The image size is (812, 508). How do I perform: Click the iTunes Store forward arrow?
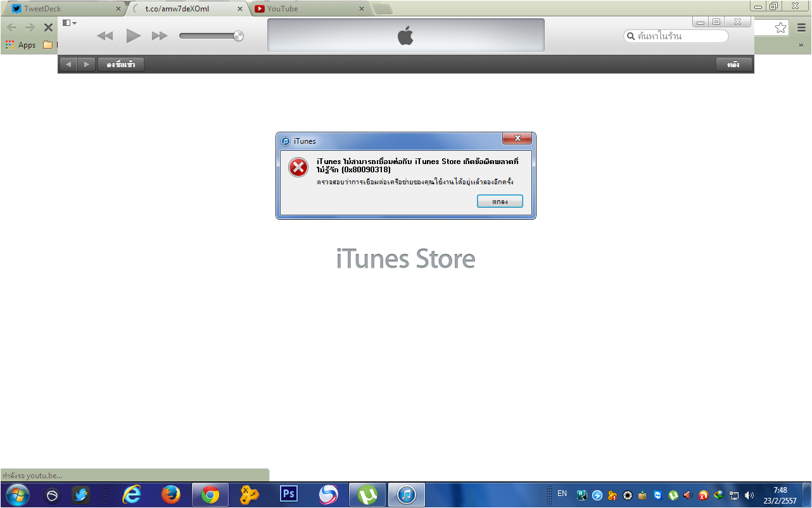(87, 65)
